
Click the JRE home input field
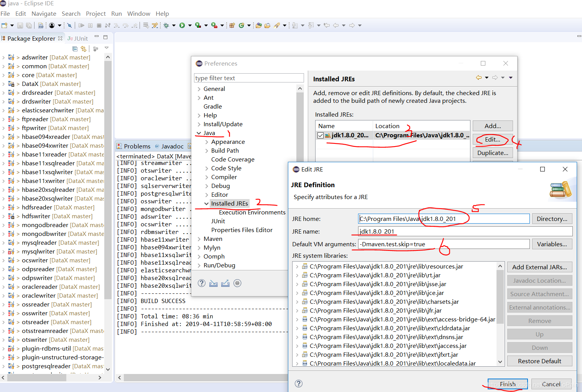tap(444, 219)
